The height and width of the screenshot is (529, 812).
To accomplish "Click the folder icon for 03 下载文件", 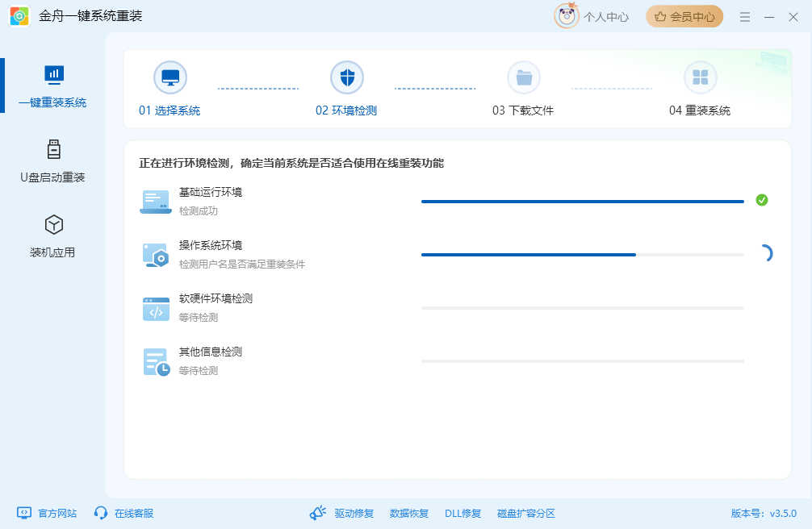I will [x=524, y=77].
